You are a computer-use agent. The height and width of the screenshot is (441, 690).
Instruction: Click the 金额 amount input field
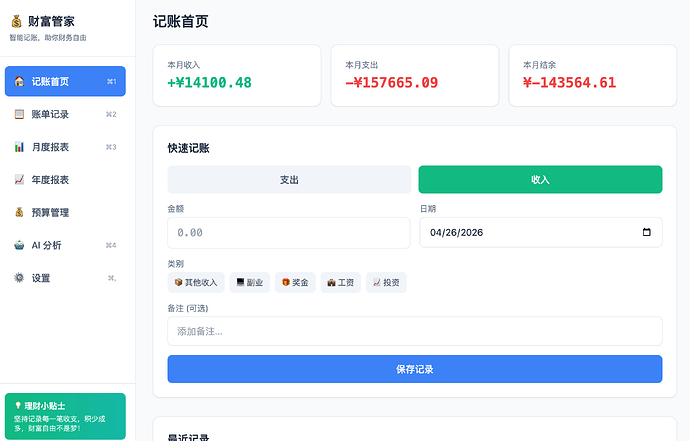[x=289, y=232]
